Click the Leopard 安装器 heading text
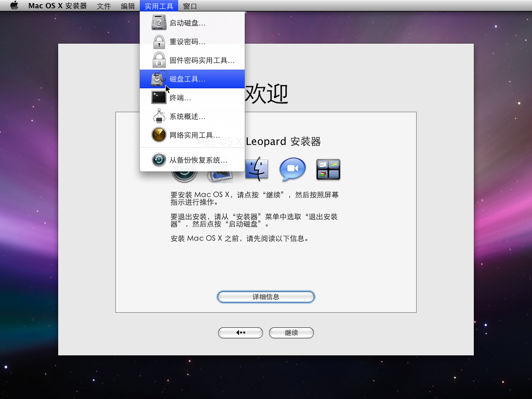This screenshot has height=399, width=532. pos(283,141)
